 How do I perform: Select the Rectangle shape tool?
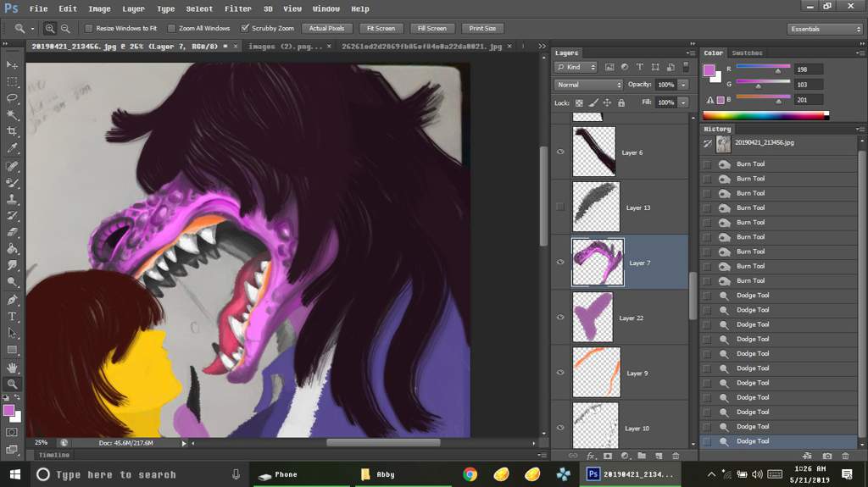click(12, 350)
